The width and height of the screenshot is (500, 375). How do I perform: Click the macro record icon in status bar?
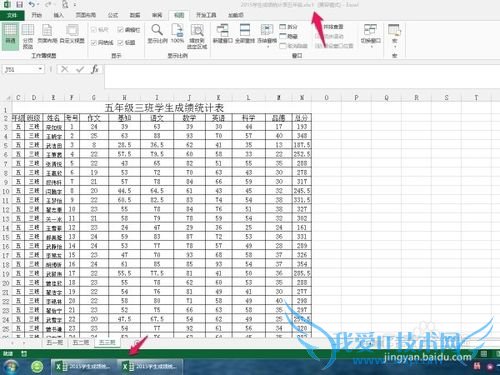point(24,353)
